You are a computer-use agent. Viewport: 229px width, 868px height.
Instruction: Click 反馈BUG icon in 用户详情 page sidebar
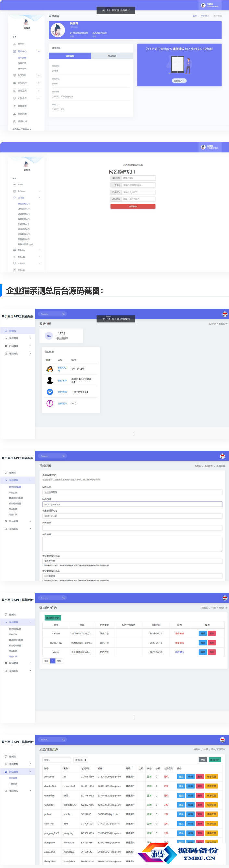pos(14,122)
